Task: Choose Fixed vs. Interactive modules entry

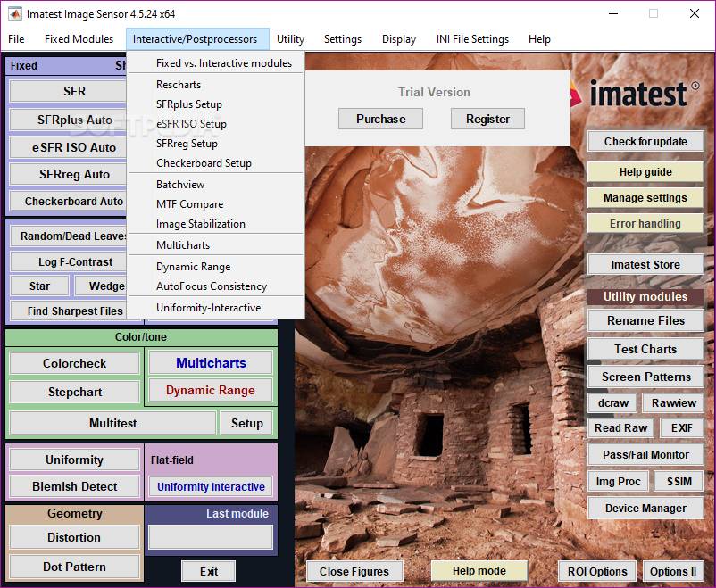Action: tap(215, 63)
